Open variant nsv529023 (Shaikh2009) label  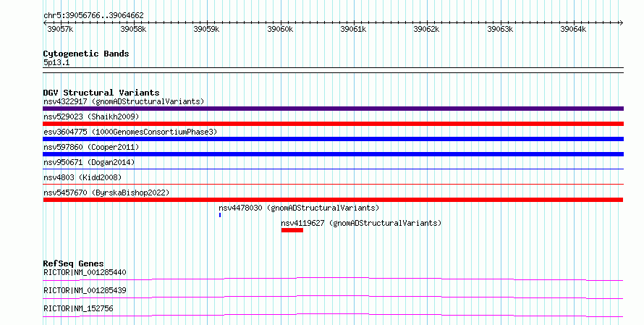tap(91, 117)
